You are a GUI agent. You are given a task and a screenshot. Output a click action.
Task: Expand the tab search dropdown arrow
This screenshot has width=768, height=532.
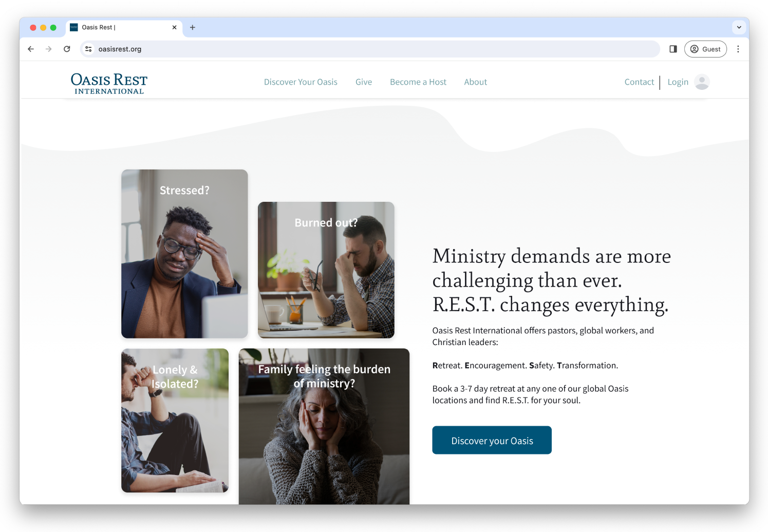click(x=739, y=28)
